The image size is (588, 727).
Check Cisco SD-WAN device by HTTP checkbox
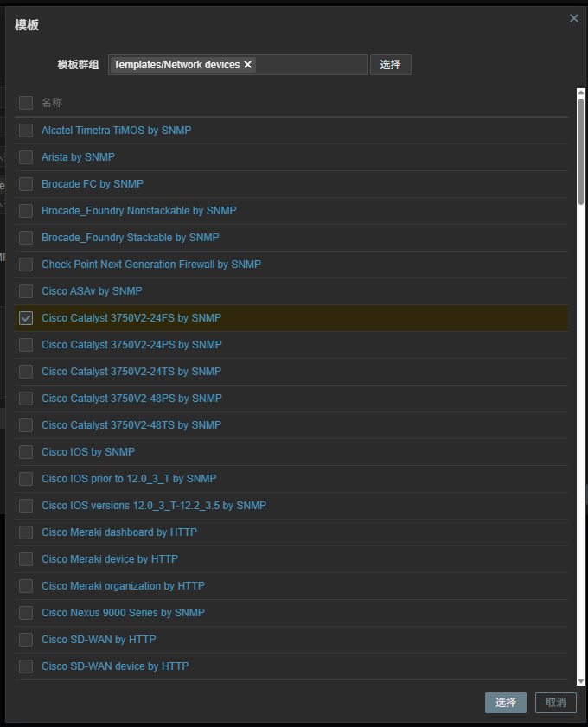[x=26, y=666]
